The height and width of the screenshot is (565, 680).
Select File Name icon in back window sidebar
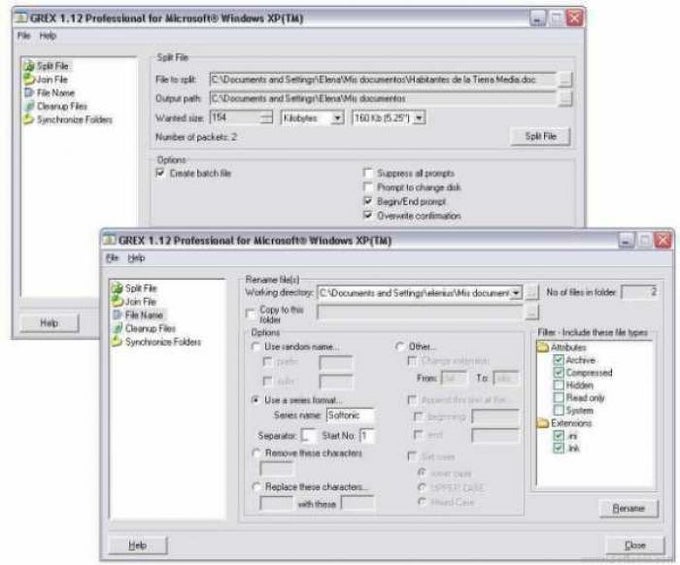pyautogui.click(x=29, y=92)
